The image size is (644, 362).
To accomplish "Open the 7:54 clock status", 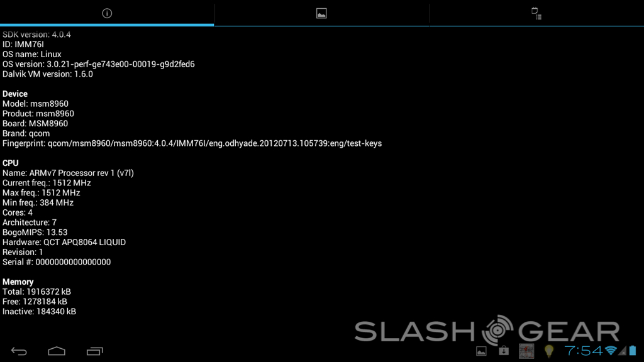I will (x=583, y=351).
